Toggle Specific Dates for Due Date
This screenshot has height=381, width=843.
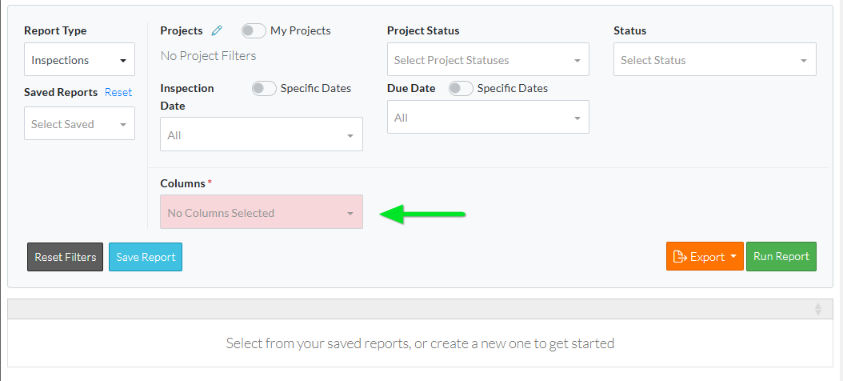point(461,89)
